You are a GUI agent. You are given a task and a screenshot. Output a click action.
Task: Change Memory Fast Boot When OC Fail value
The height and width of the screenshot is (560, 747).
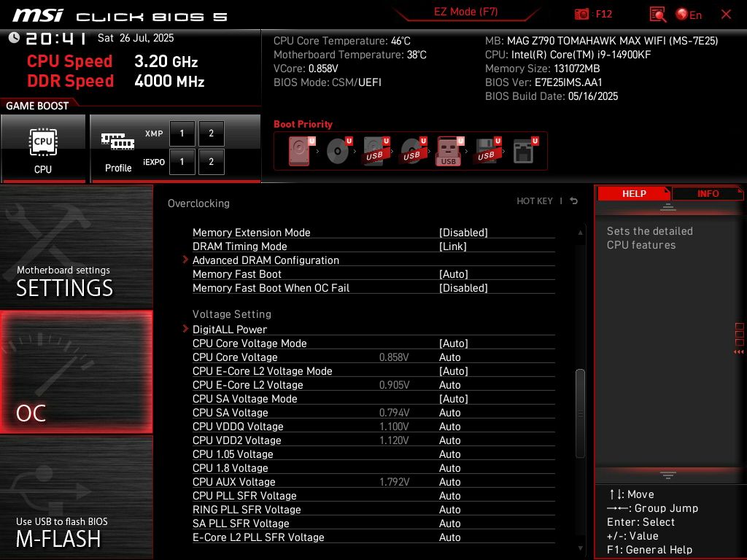pos(463,287)
